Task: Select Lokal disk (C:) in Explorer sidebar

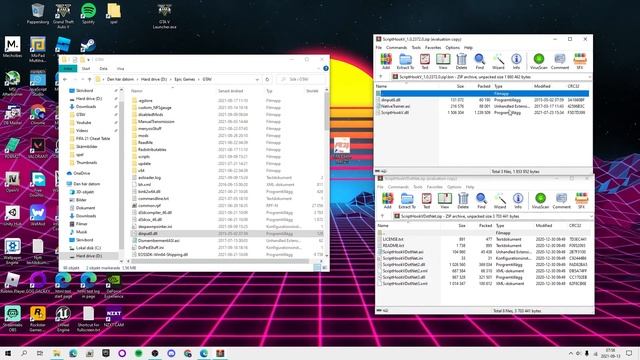Action: coord(89,248)
